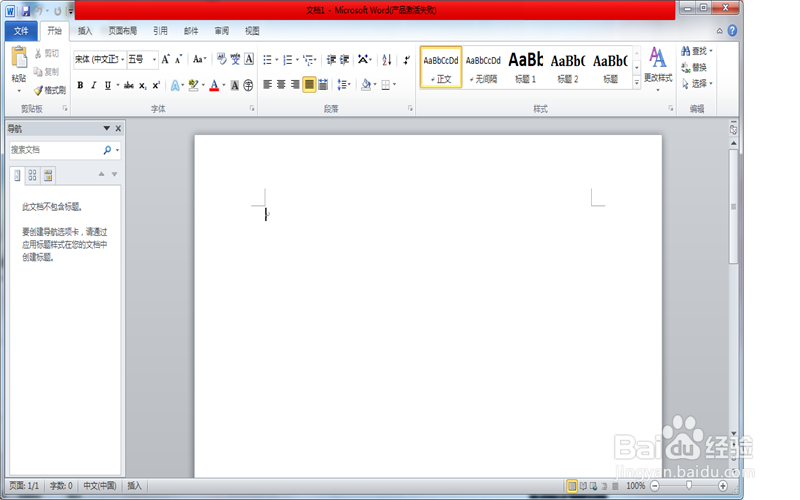800x500 pixels.
Task: Click the Shrink Font icon
Action: point(178,60)
